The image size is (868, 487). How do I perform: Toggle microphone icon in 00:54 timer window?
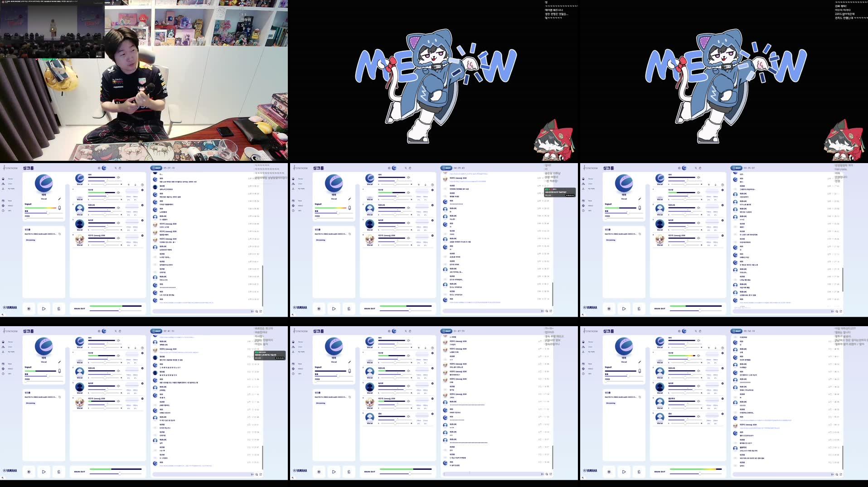(640, 371)
